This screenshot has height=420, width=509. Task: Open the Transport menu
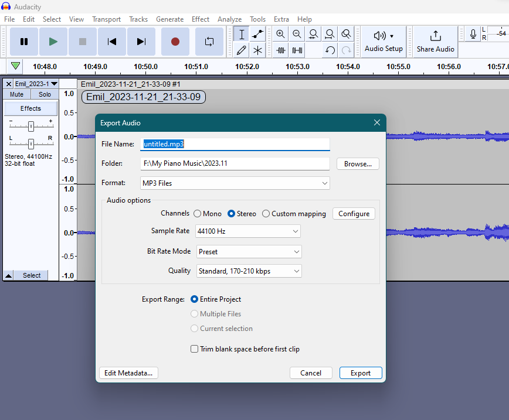pyautogui.click(x=106, y=19)
